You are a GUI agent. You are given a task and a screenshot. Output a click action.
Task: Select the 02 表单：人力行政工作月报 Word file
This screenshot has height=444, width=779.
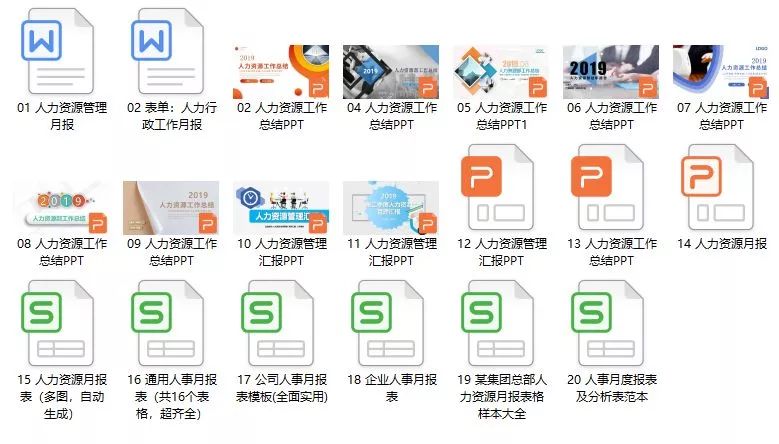pyautogui.click(x=167, y=51)
